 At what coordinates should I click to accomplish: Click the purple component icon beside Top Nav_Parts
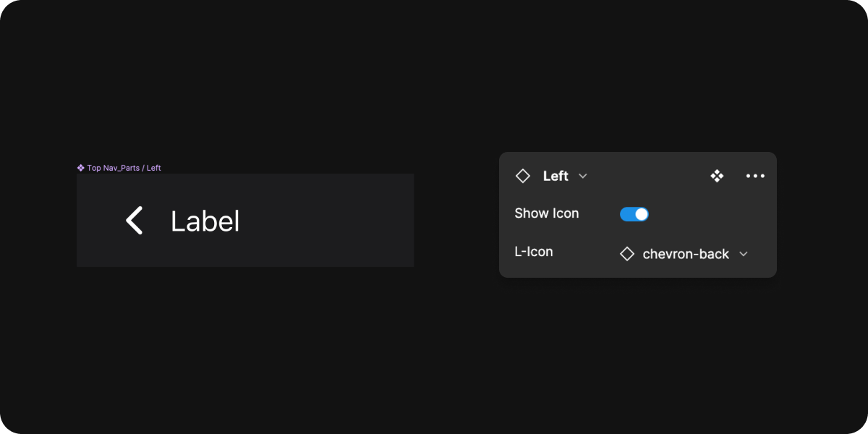(x=81, y=168)
